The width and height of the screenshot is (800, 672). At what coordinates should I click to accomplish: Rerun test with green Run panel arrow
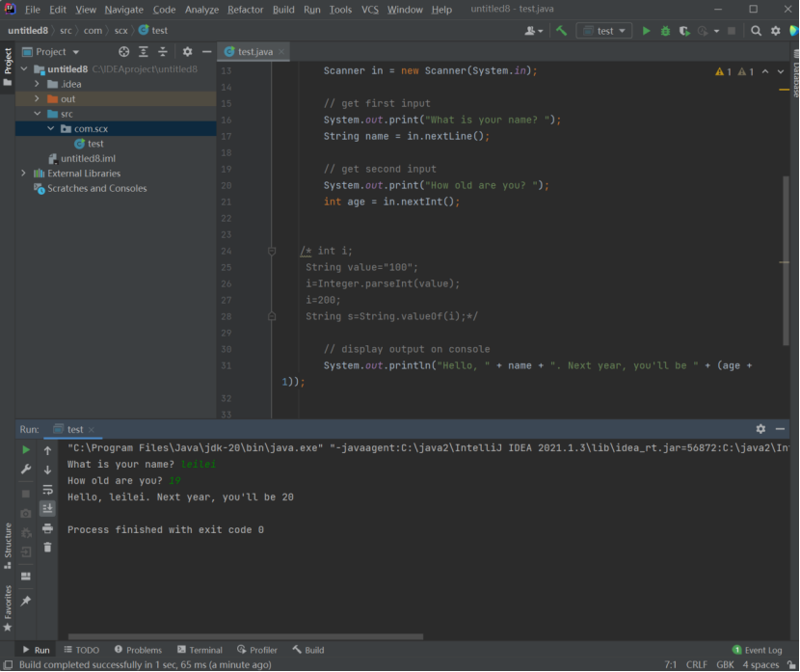(26, 450)
